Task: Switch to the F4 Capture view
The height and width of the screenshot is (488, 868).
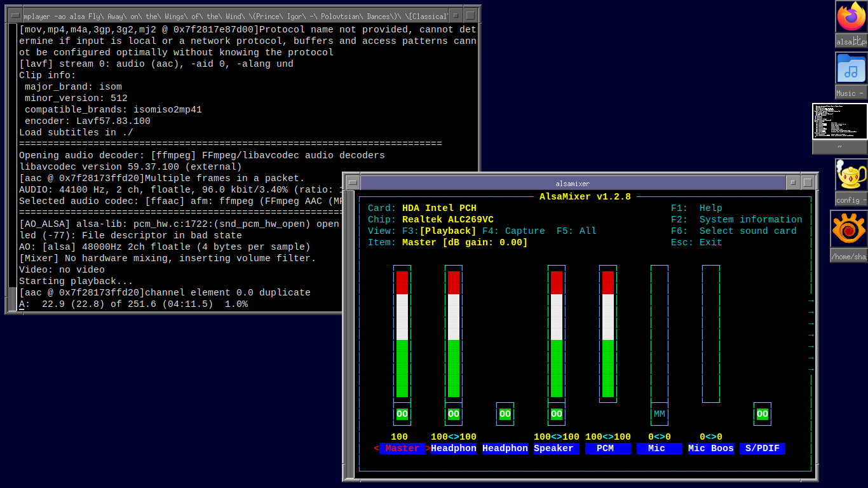Action: [x=513, y=231]
